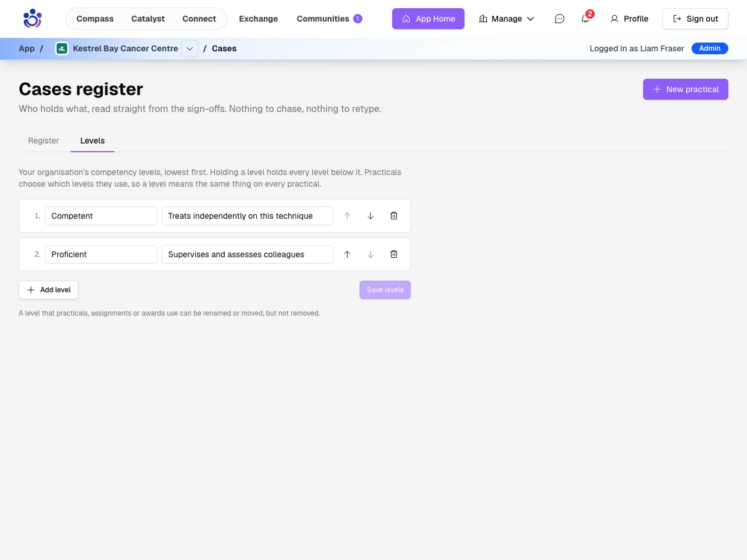The image size is (747, 560).
Task: Create a New practical
Action: 686,89
